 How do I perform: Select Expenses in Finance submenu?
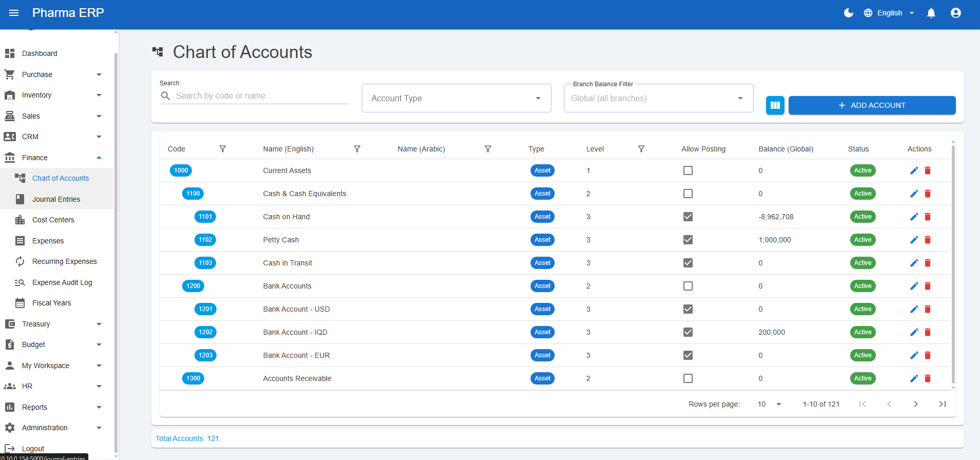(x=56, y=241)
